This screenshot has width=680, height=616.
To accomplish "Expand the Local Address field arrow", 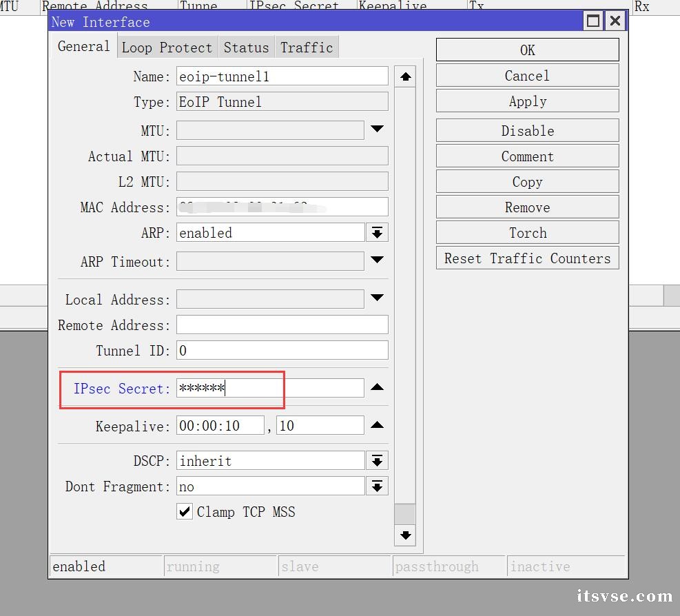I will 377,298.
